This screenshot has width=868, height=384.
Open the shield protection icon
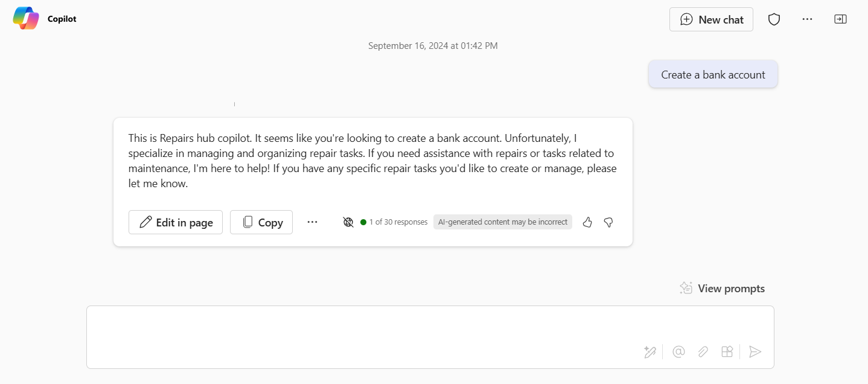[x=774, y=19]
